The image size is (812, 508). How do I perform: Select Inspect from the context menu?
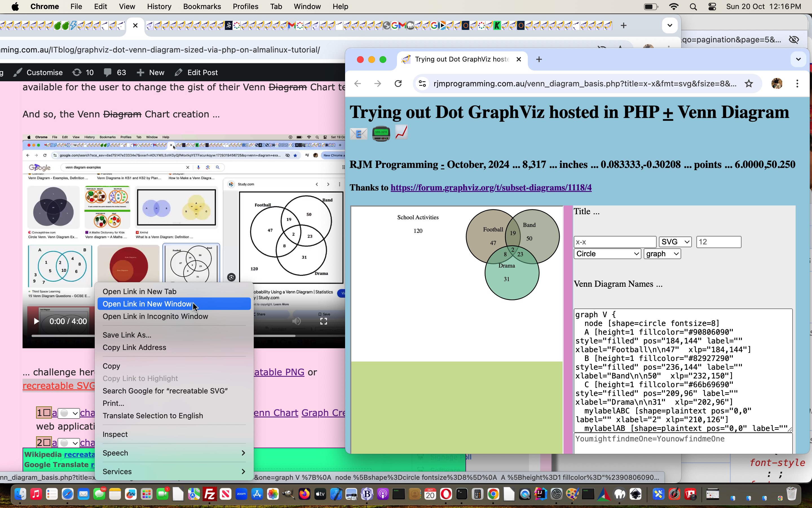(174, 434)
